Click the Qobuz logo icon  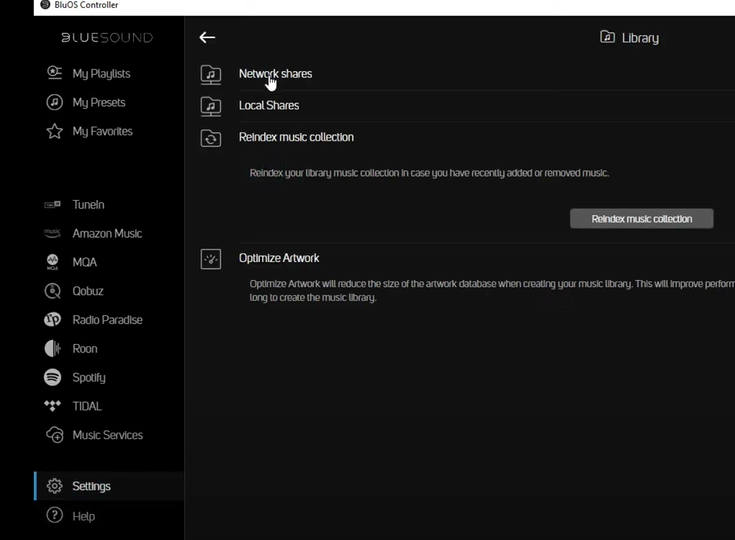(52, 291)
